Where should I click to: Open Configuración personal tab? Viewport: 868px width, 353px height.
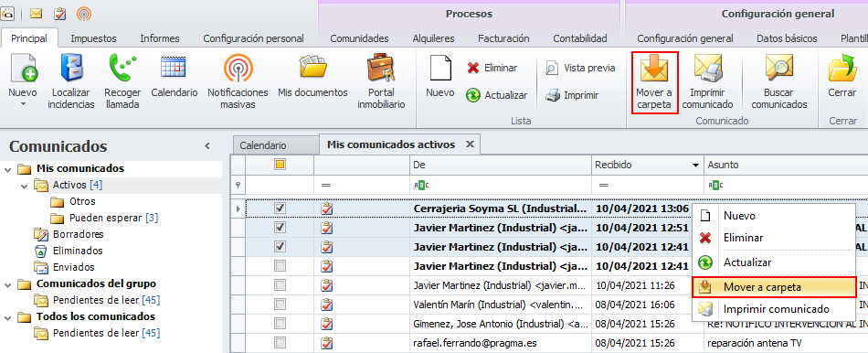[253, 38]
